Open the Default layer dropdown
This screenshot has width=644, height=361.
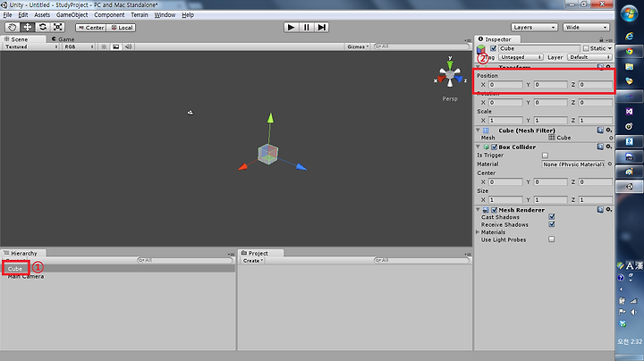[589, 57]
